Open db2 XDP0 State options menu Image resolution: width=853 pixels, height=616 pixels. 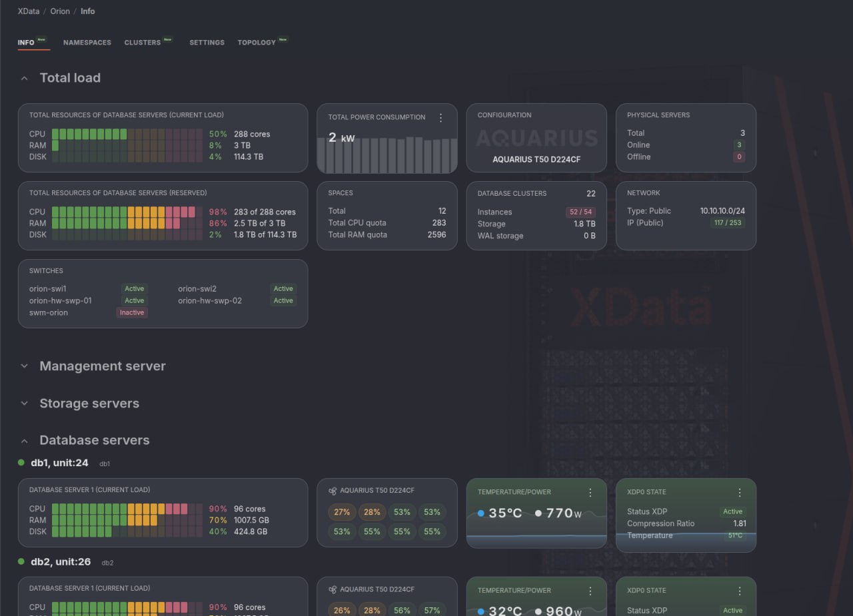click(740, 591)
